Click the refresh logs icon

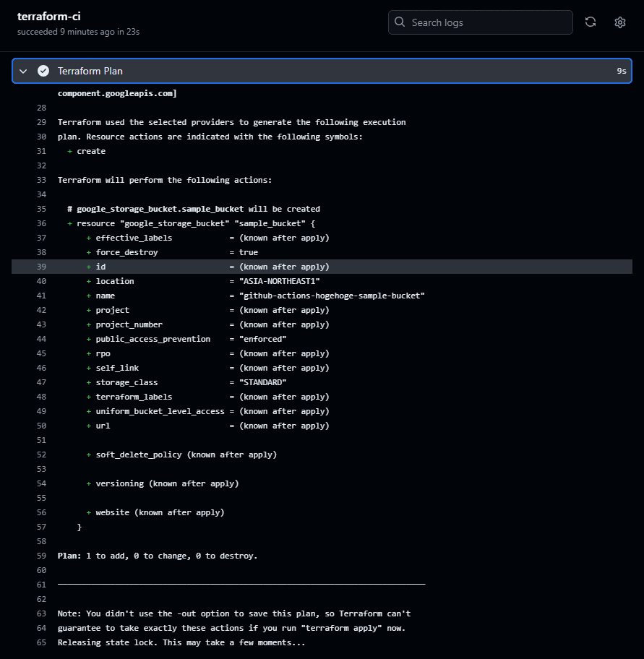[591, 22]
